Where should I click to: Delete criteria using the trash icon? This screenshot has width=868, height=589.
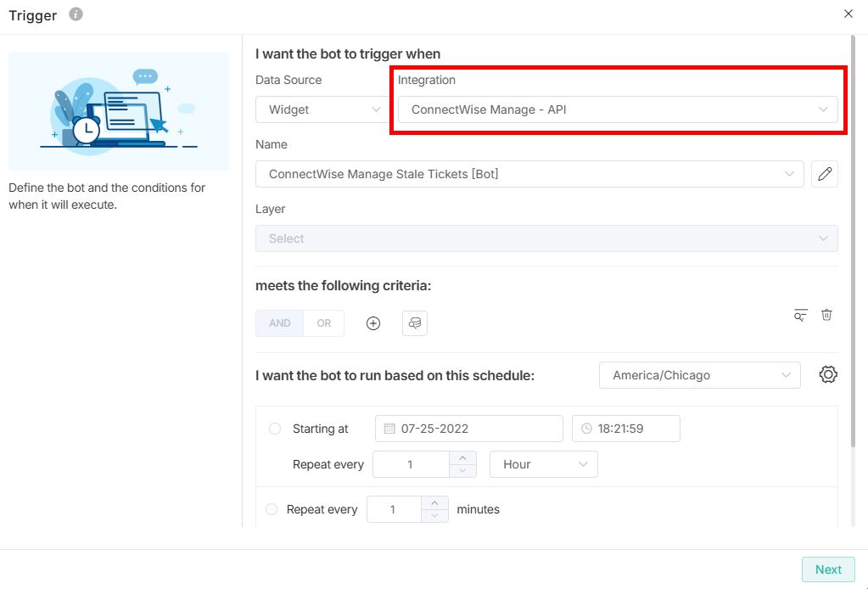coord(826,315)
